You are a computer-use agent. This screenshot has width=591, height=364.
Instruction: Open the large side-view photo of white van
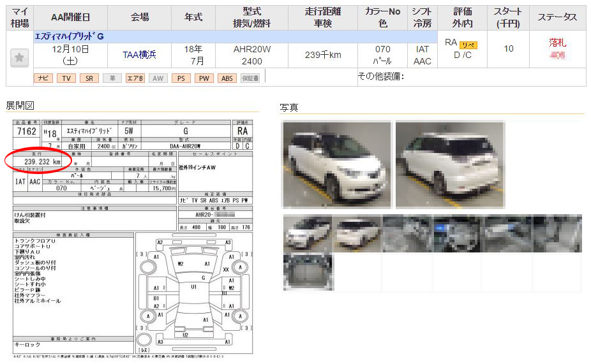pos(450,165)
